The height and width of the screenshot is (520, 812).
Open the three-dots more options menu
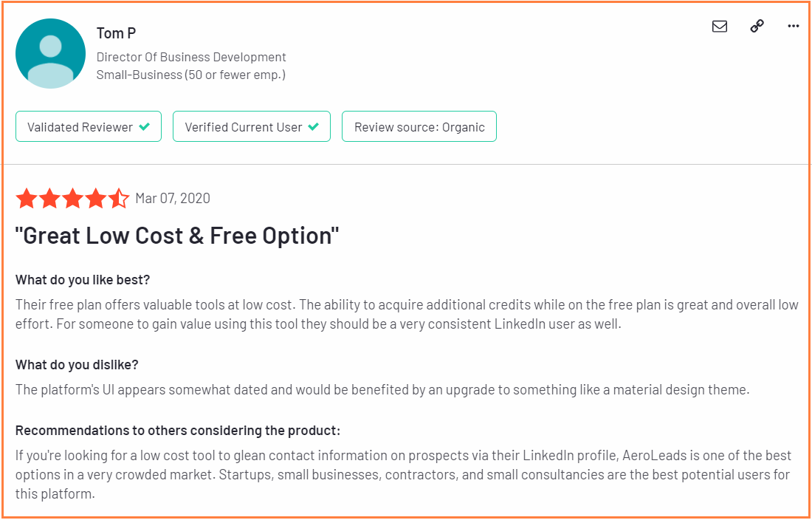(x=793, y=27)
